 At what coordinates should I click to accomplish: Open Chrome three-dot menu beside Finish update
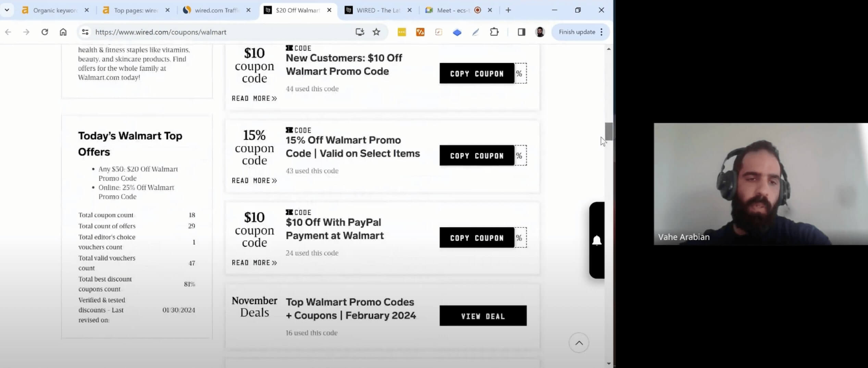tap(602, 32)
